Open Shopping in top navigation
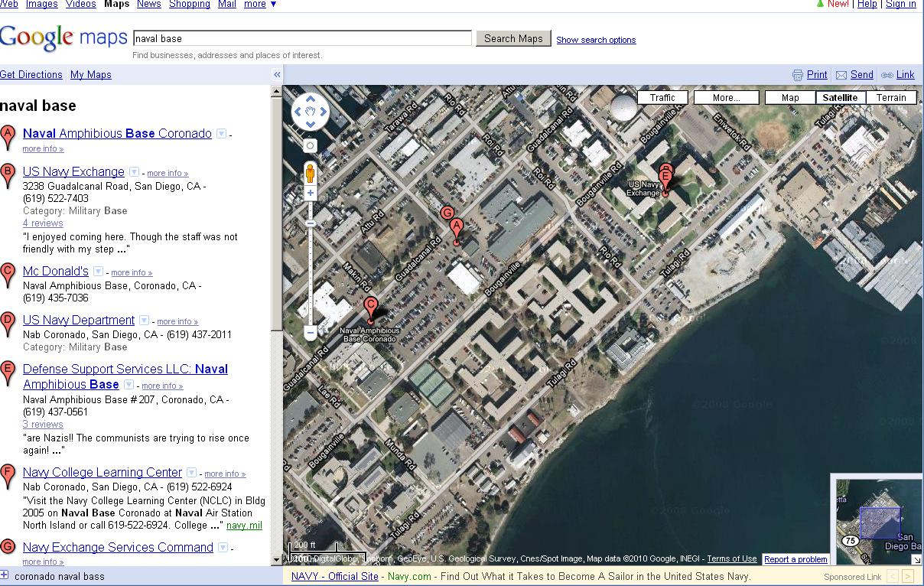This screenshot has width=924, height=586. pos(190,4)
